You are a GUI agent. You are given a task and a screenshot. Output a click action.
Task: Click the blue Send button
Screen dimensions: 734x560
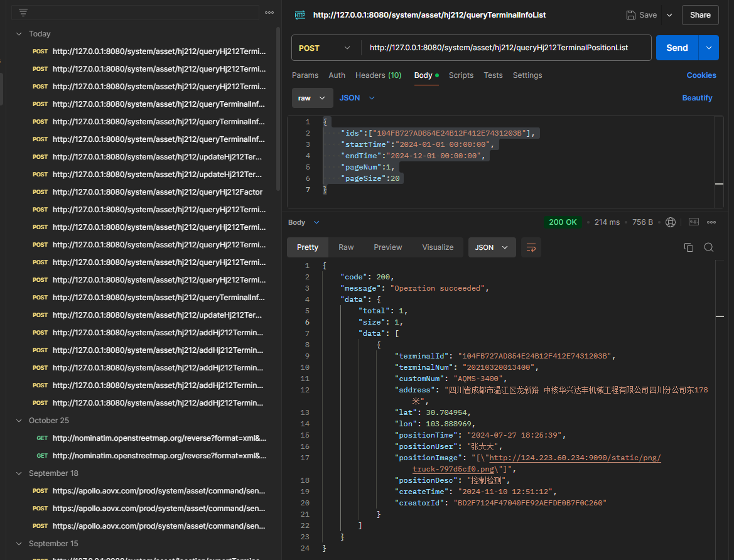click(677, 48)
